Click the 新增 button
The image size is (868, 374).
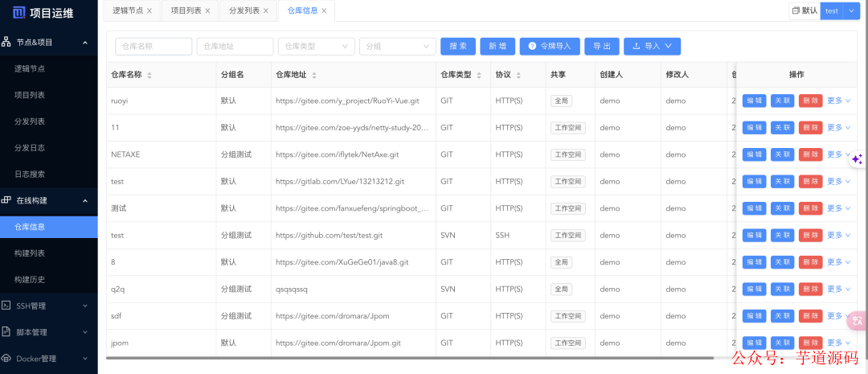tap(497, 47)
